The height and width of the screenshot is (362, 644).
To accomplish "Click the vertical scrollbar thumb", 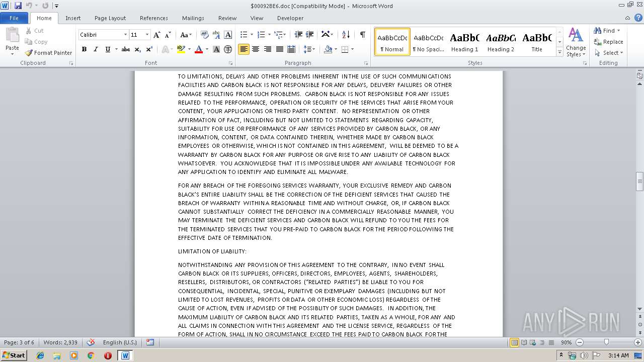I will [640, 182].
